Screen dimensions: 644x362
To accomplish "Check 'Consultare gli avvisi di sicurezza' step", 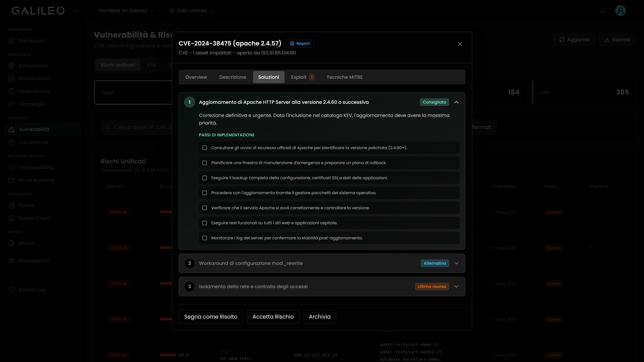I will click(x=204, y=148).
